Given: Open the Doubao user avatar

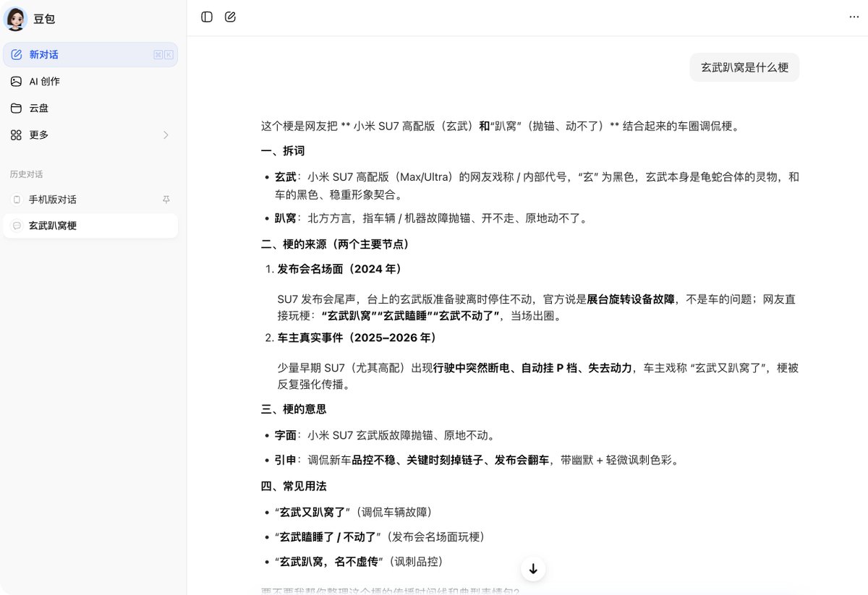Looking at the screenshot, I should [x=16, y=19].
